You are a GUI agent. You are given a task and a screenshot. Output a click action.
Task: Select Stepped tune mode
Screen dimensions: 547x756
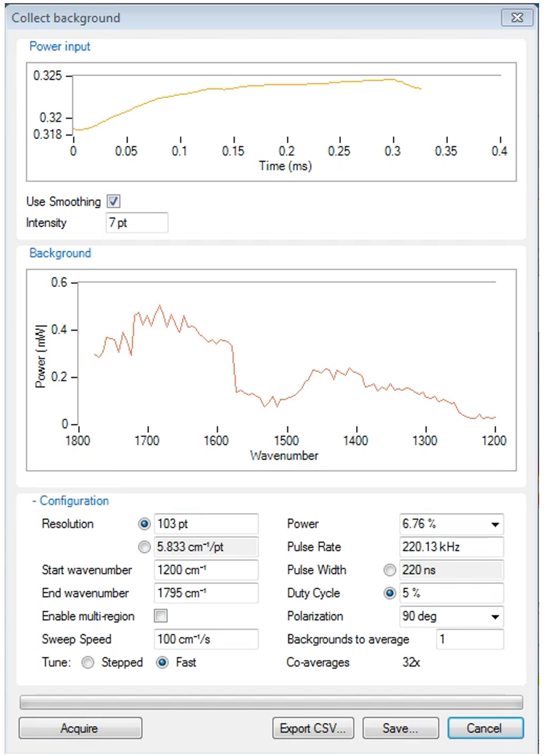pyautogui.click(x=88, y=662)
